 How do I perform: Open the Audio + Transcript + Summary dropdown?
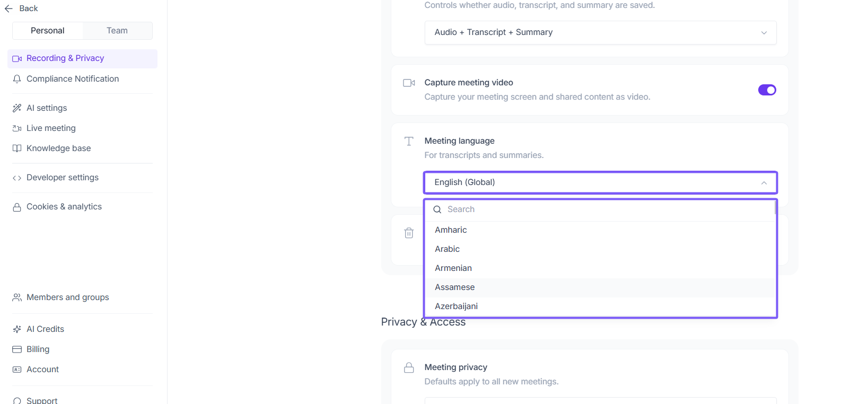pos(600,32)
